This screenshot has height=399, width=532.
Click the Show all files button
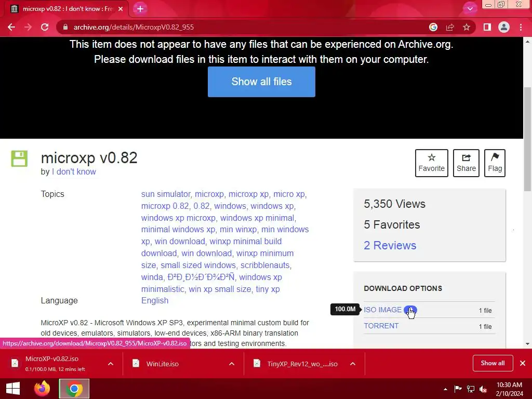(x=261, y=82)
